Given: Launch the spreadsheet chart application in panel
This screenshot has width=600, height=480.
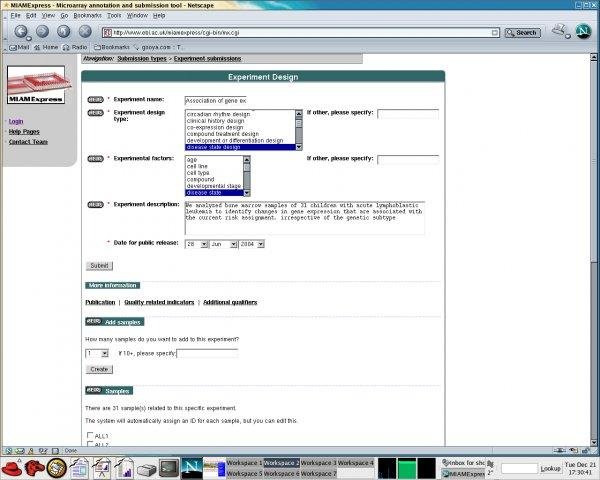Looking at the screenshot, I should click(x=124, y=467).
